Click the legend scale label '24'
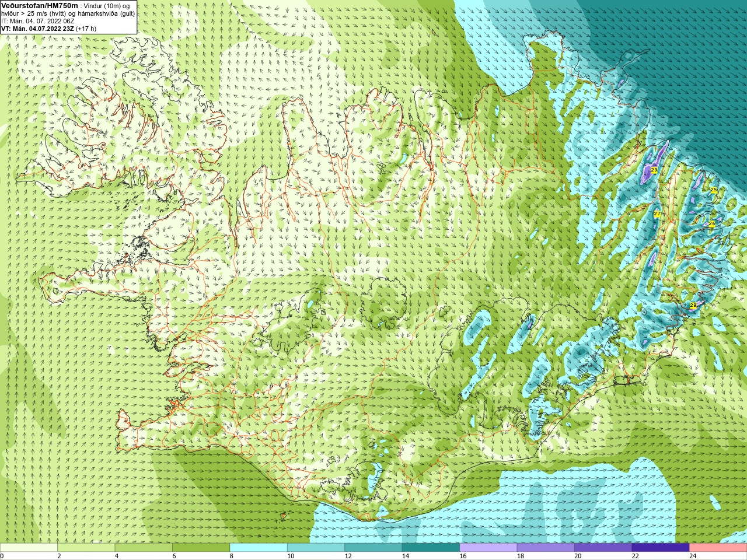The width and height of the screenshot is (747, 560). pyautogui.click(x=693, y=556)
